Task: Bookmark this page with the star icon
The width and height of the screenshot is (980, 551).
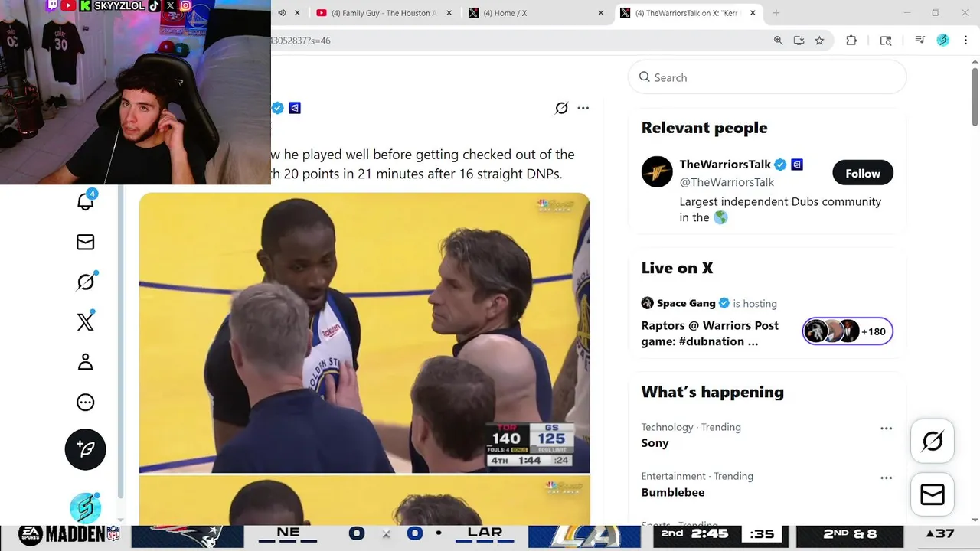Action: 820,41
